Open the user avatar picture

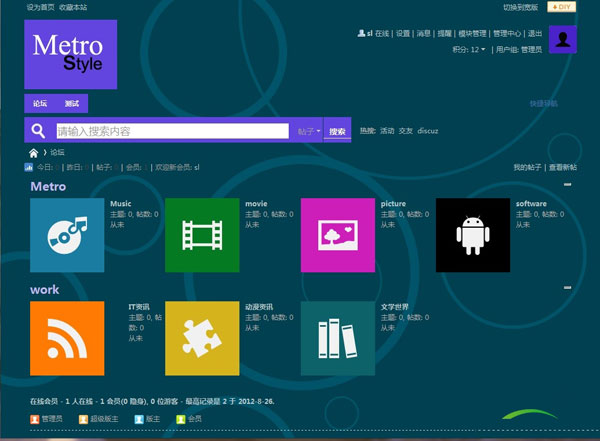[x=562, y=41]
